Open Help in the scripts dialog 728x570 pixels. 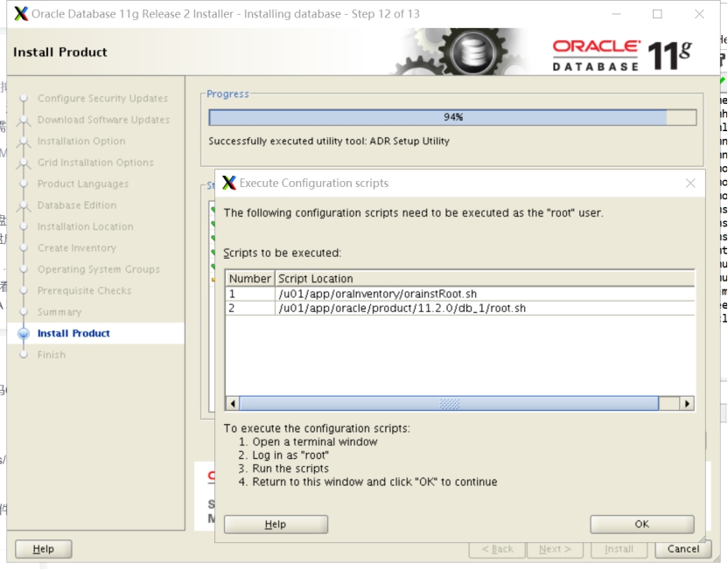click(276, 524)
